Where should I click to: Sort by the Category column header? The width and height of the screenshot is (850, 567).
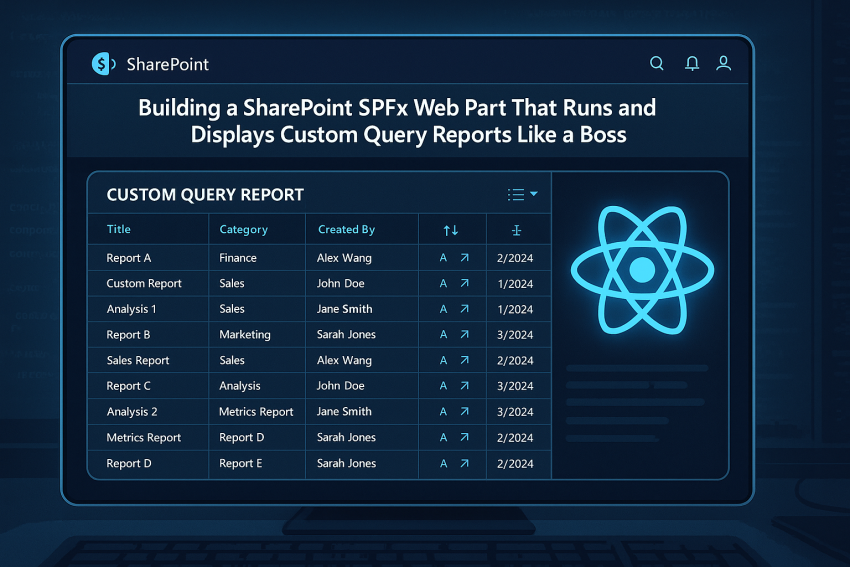[243, 230]
